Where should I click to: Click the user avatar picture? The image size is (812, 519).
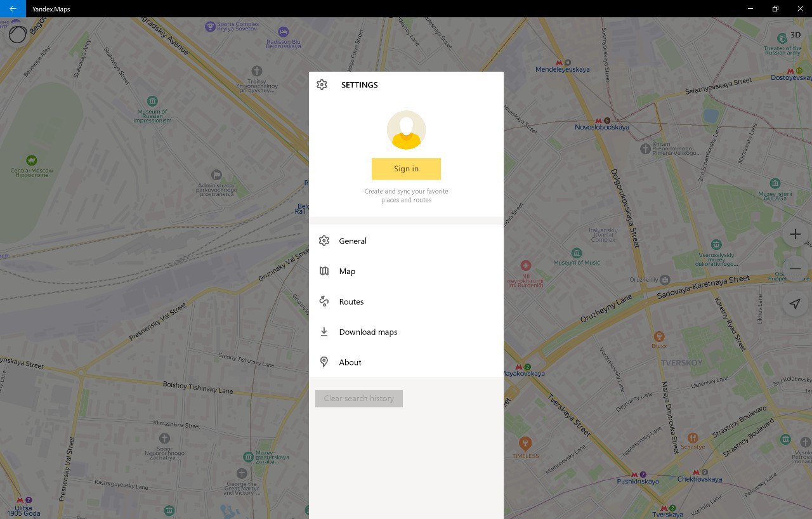[406, 130]
